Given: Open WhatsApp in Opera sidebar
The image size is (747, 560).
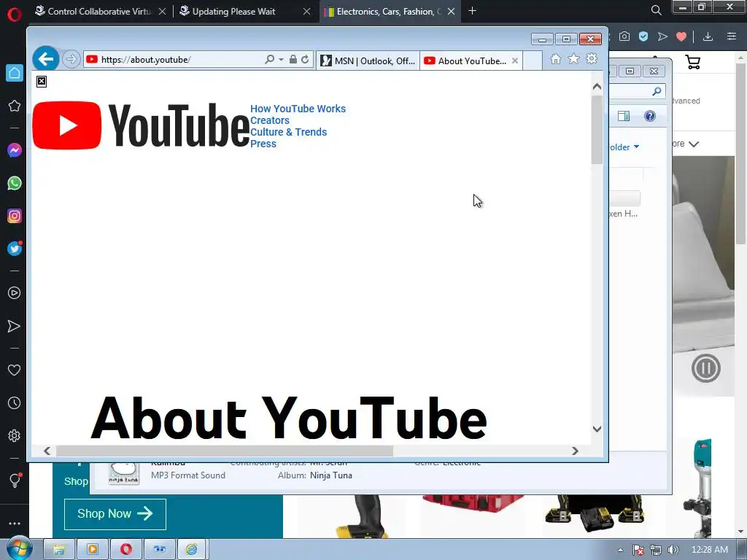Looking at the screenshot, I should click(x=15, y=183).
